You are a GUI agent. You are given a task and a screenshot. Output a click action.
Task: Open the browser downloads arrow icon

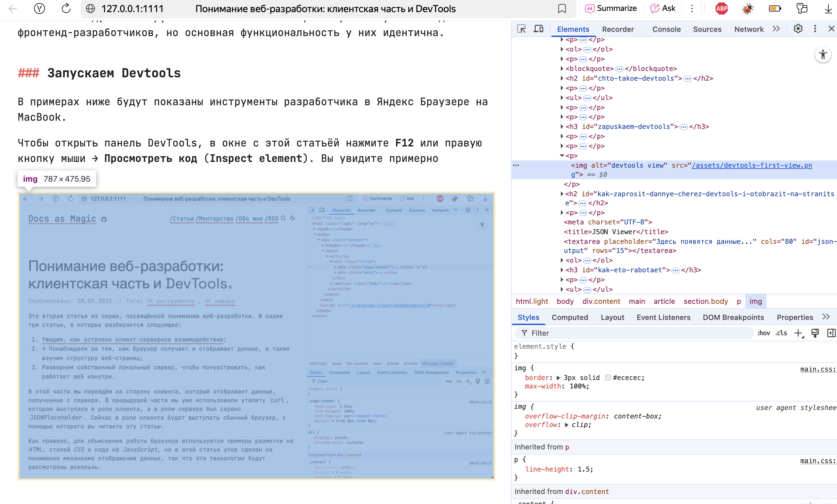(x=828, y=8)
